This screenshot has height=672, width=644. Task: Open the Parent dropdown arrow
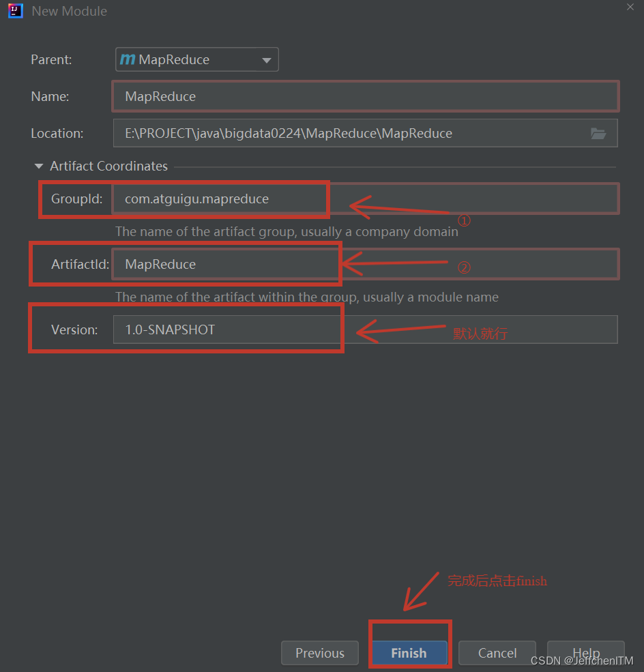[266, 61]
